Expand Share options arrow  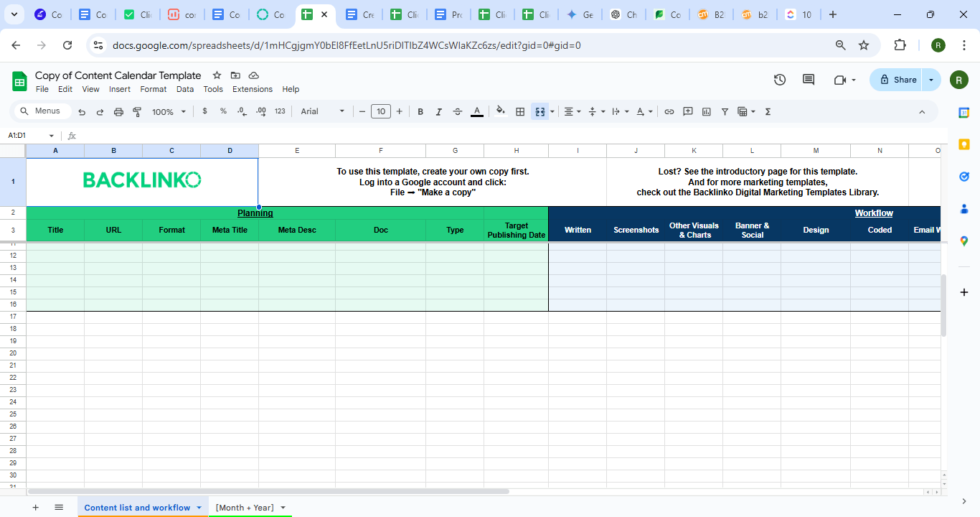[931, 80]
